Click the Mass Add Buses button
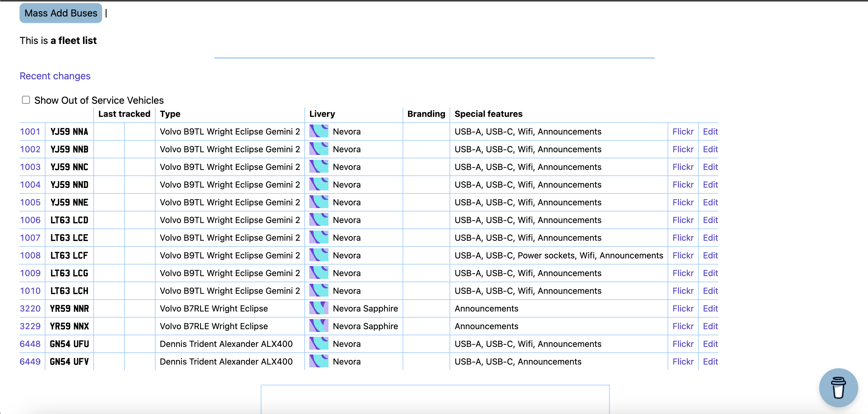 coord(61,13)
